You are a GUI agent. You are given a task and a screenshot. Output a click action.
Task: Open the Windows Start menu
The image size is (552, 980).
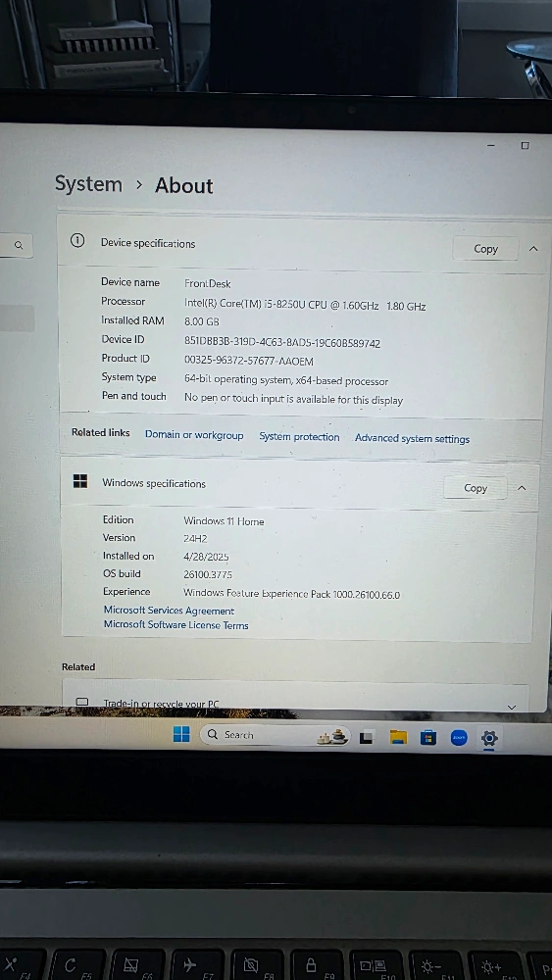tap(181, 734)
